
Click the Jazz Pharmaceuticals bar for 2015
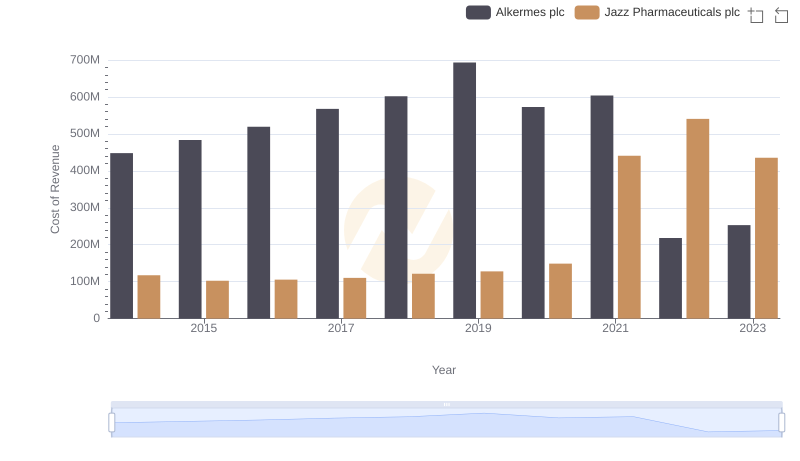pyautogui.click(x=217, y=300)
